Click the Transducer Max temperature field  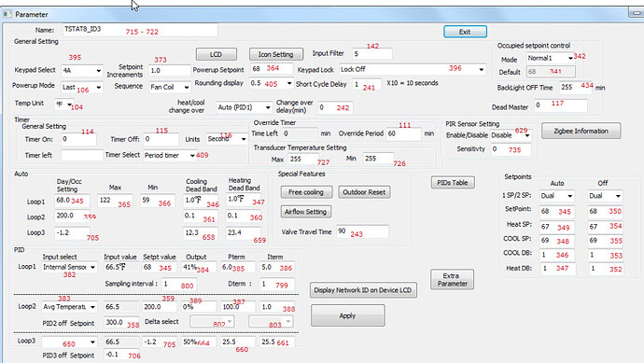coord(304,159)
